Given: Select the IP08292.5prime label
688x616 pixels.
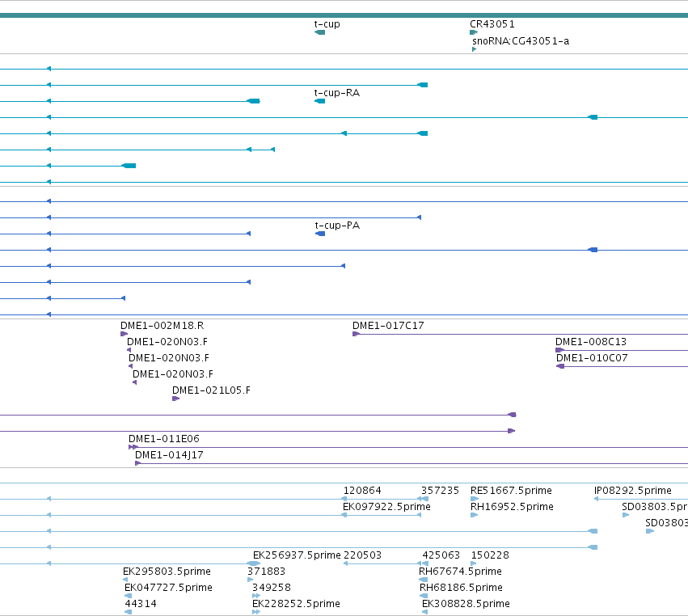Looking at the screenshot, I should click(633, 491).
